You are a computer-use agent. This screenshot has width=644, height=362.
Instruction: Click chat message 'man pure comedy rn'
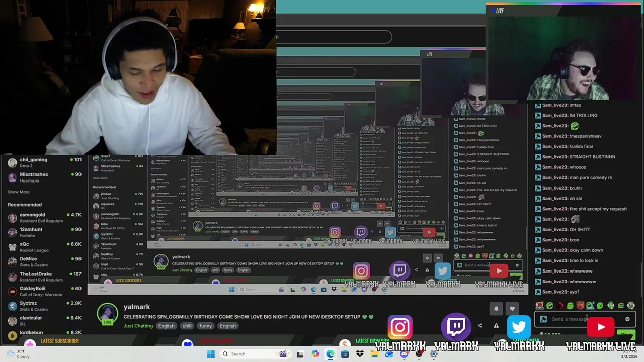coord(591,177)
